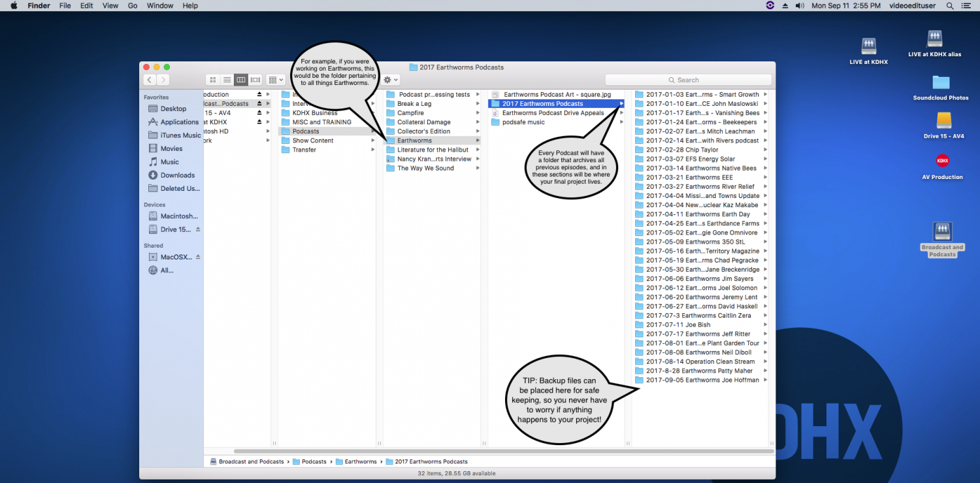Toggle column view in the Finder toolbar
Image resolution: width=980 pixels, height=483 pixels.
click(241, 80)
